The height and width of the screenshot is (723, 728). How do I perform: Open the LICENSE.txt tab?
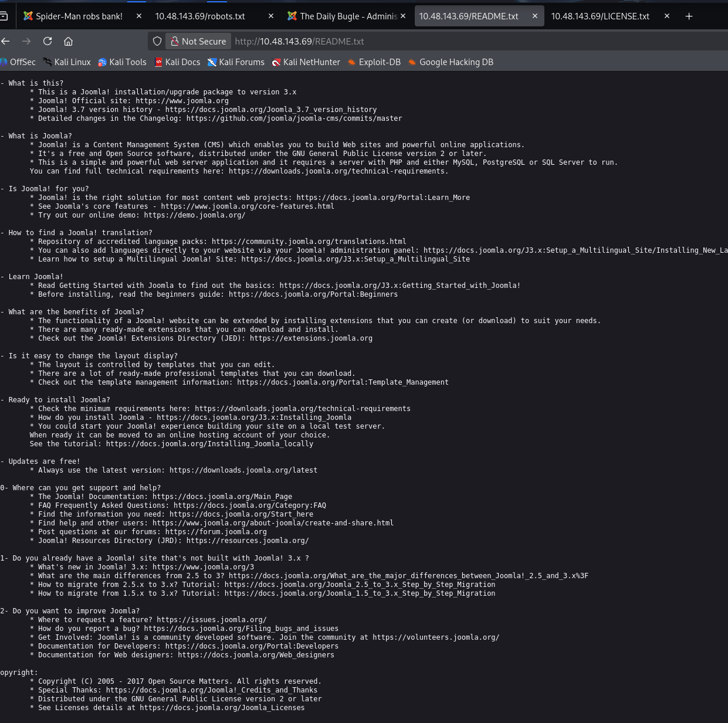point(600,16)
